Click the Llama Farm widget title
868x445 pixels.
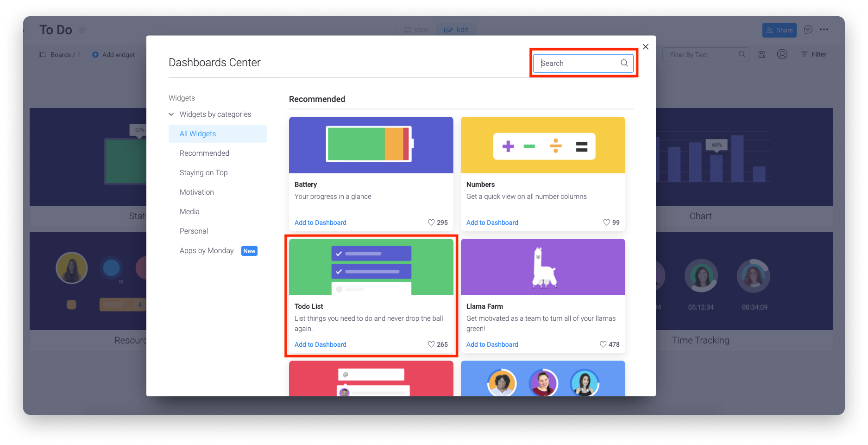point(484,306)
